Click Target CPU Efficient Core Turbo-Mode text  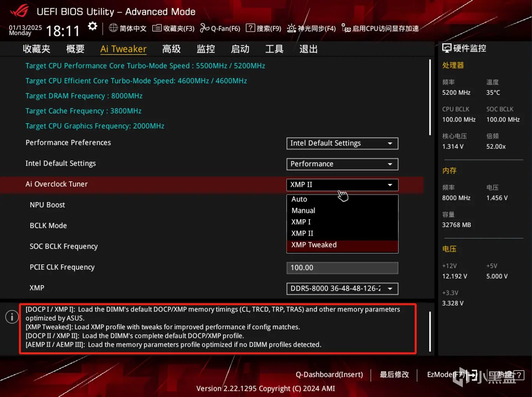tap(136, 81)
